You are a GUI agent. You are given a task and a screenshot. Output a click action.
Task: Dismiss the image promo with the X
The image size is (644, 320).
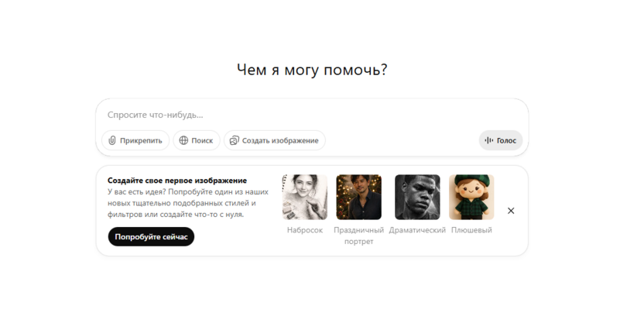511,211
